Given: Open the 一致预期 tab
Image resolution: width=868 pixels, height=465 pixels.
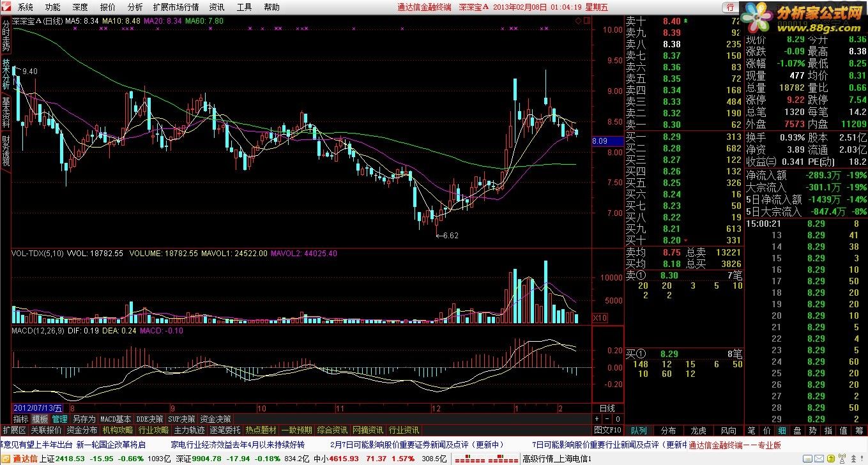Looking at the screenshot, I should [x=296, y=430].
